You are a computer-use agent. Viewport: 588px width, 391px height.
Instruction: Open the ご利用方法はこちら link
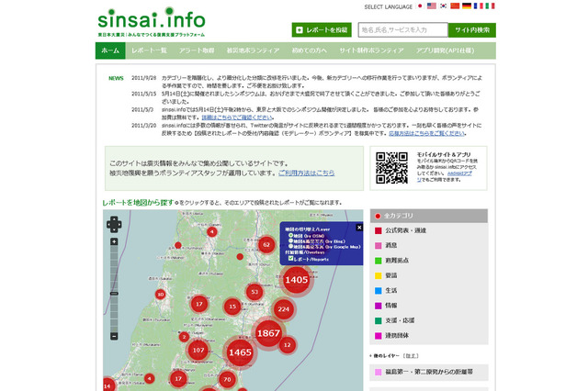tap(306, 173)
